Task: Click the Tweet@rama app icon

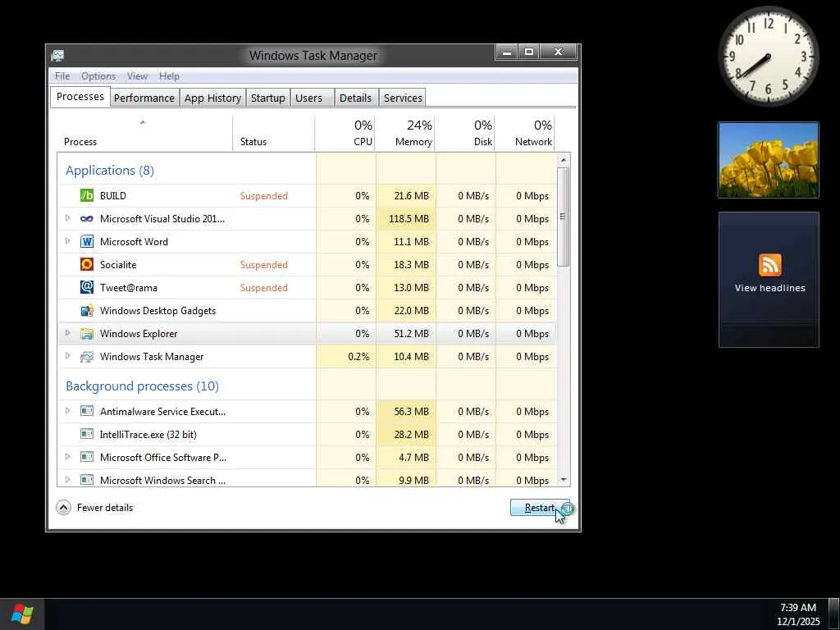Action: [87, 287]
